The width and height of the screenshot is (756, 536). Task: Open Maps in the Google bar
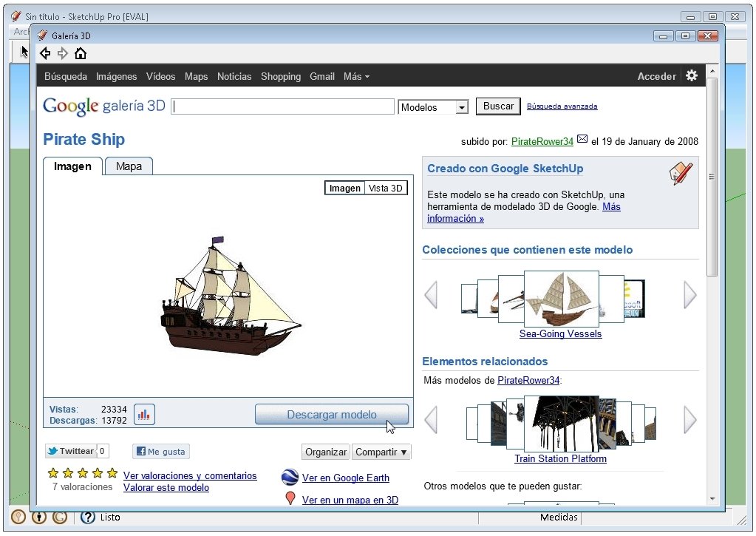(x=197, y=76)
